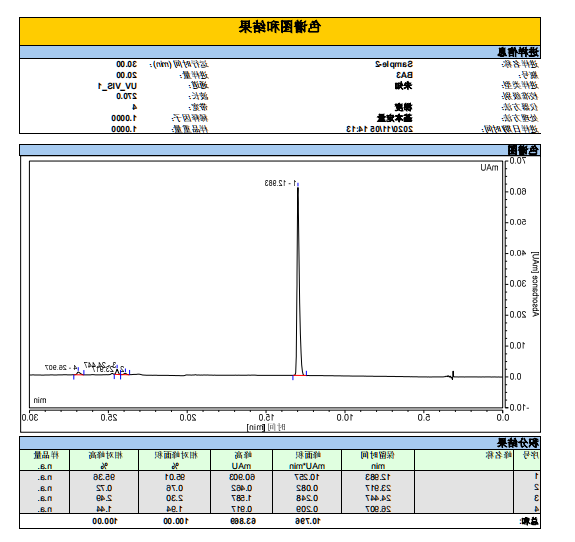Click retention time cell 24.447
The height and width of the screenshot is (542, 575).
pos(378,498)
